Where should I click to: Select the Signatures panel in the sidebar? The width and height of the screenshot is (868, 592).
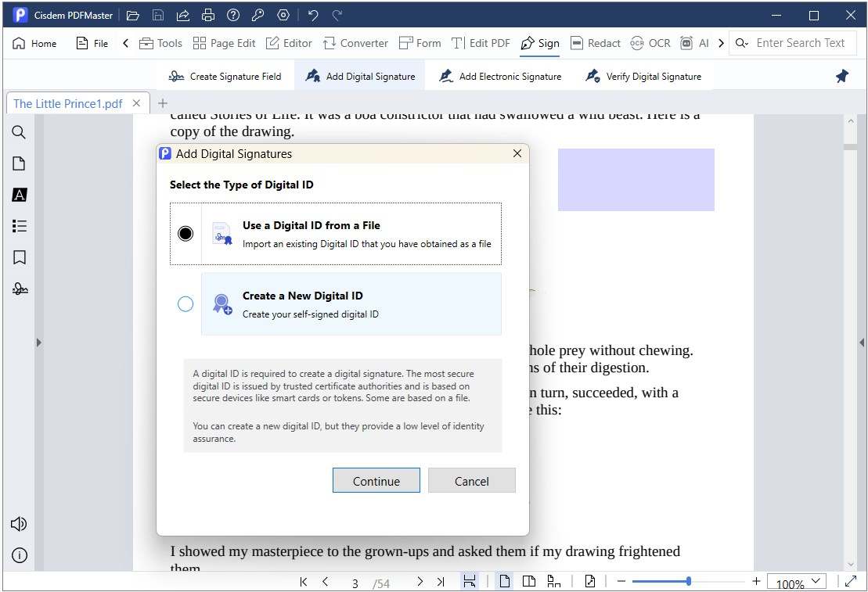[19, 289]
